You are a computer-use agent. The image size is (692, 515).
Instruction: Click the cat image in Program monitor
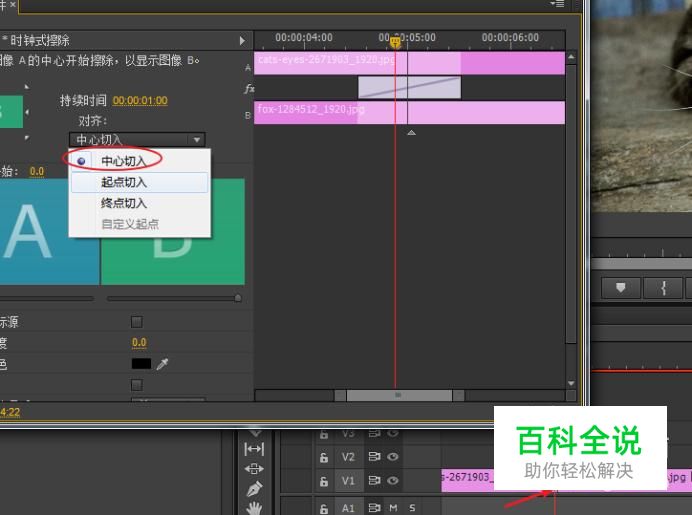point(641,106)
